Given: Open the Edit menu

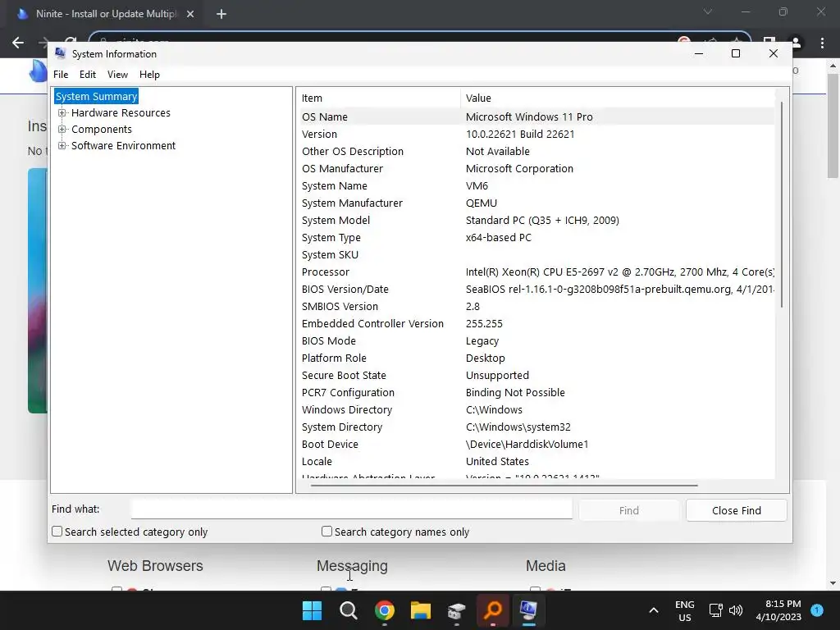Looking at the screenshot, I should click(87, 75).
